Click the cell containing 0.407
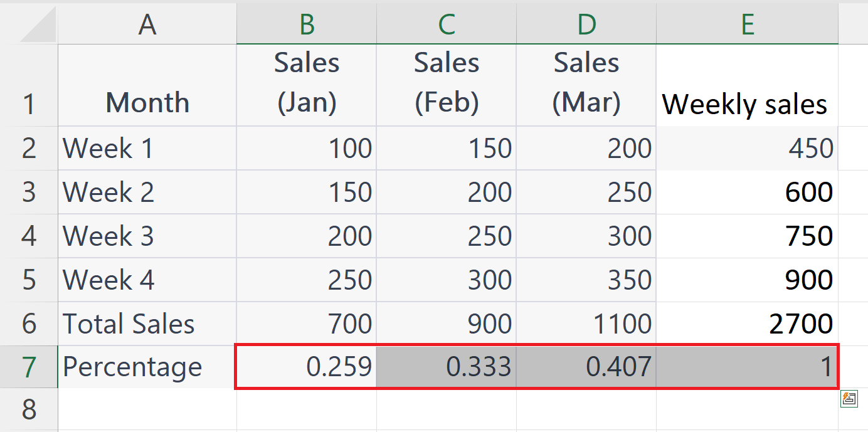The image size is (868, 432). point(585,367)
